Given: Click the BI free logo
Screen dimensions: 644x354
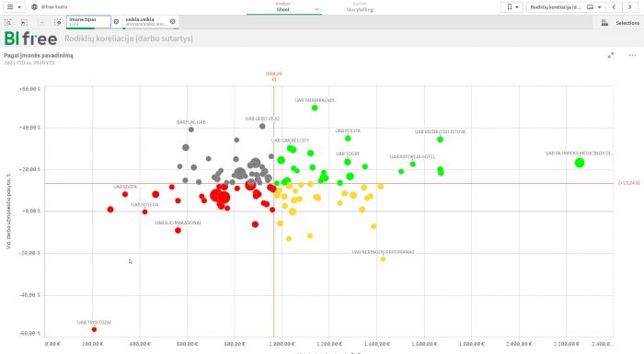Looking at the screenshot, I should 30,39.
